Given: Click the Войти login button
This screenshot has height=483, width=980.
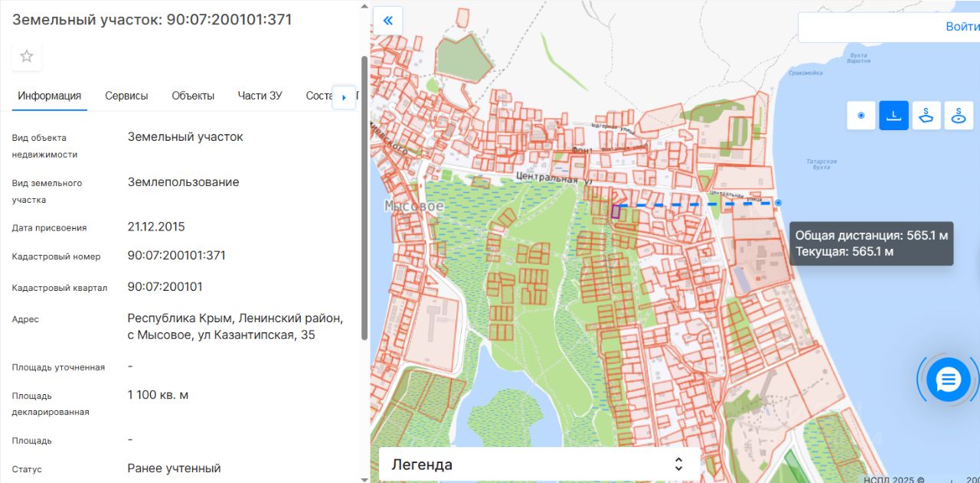Looking at the screenshot, I should point(962,27).
